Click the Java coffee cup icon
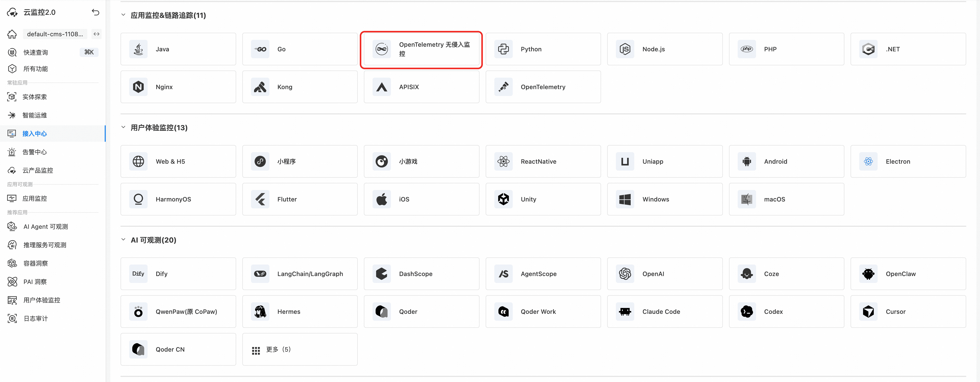 138,49
